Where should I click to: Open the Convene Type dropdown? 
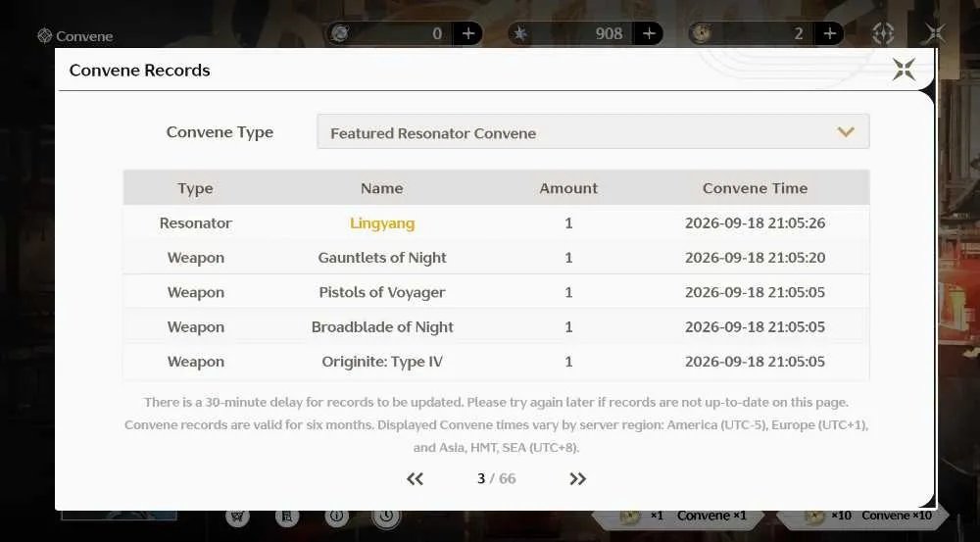pyautogui.click(x=593, y=132)
